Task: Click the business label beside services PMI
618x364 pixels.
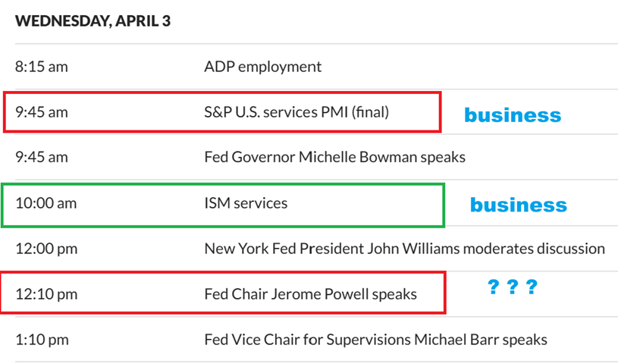Action: pyautogui.click(x=513, y=115)
